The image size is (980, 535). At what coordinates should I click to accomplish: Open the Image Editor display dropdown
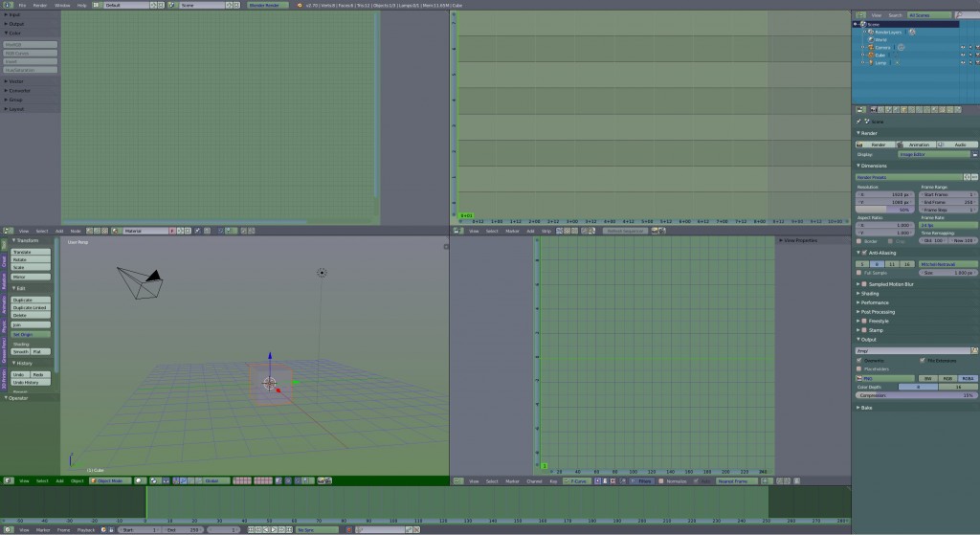coord(934,154)
